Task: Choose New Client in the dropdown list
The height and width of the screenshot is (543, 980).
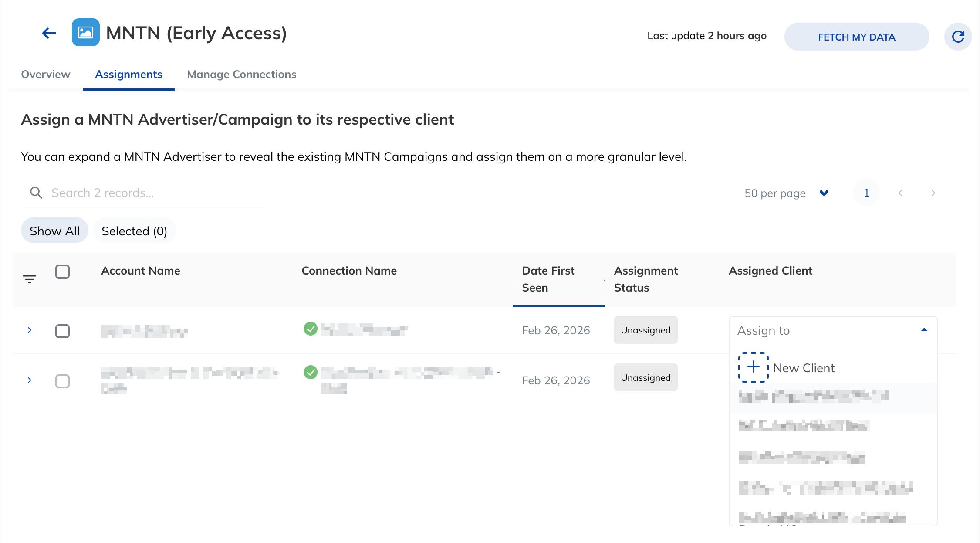Action: pyautogui.click(x=833, y=367)
